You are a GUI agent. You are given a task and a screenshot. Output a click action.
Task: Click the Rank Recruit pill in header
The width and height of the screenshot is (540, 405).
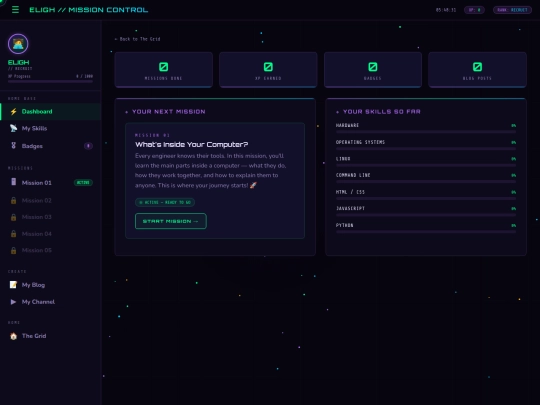click(x=512, y=10)
